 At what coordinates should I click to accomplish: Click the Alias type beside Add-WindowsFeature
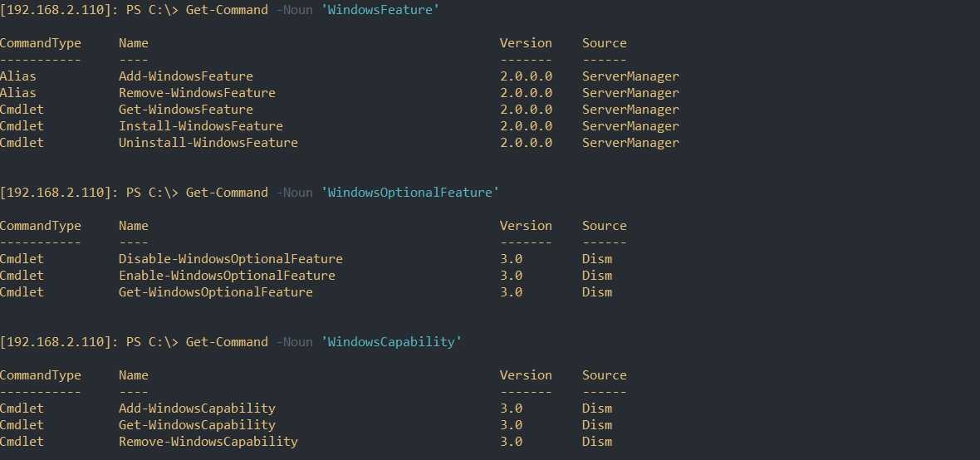[18, 76]
